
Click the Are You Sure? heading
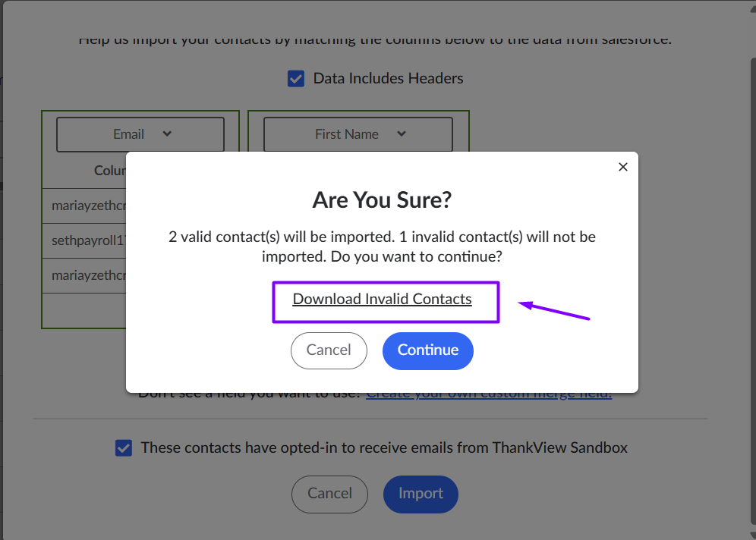[x=382, y=200]
